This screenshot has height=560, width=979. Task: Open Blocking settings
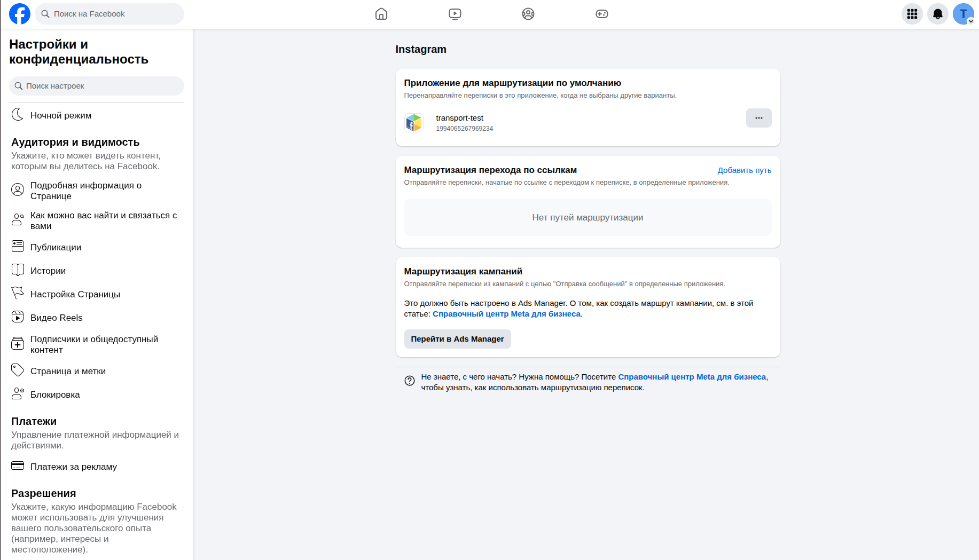(97, 395)
